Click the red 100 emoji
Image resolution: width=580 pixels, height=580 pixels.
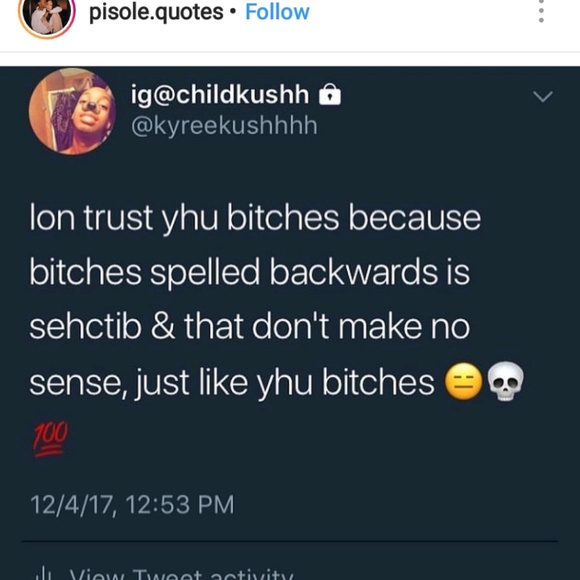pos(51,439)
